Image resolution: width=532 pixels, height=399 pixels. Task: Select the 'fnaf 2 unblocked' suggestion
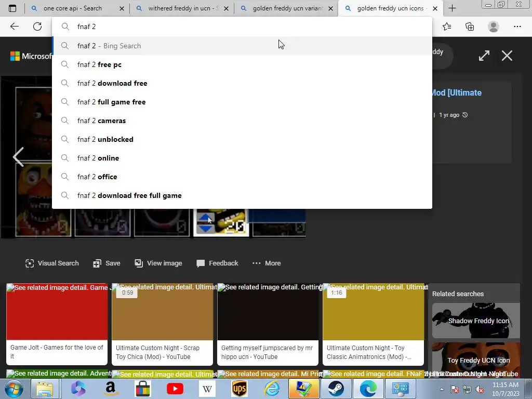click(242, 139)
